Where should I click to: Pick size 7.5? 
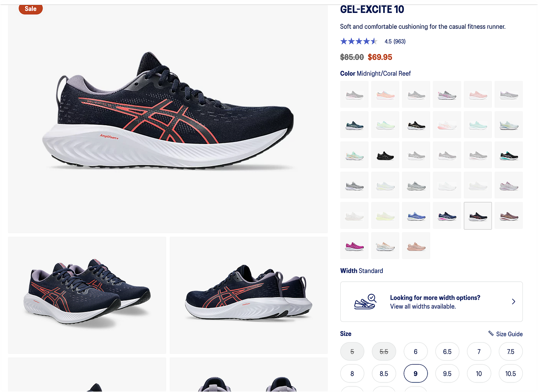tap(511, 352)
